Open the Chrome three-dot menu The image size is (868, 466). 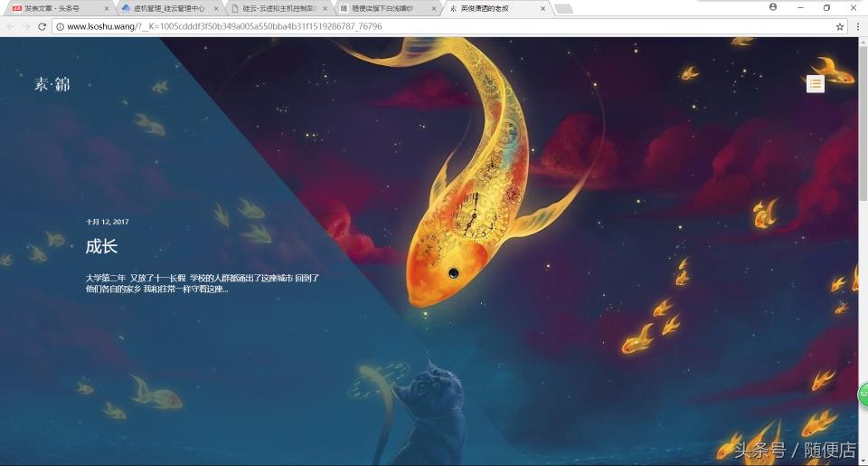coord(859,26)
